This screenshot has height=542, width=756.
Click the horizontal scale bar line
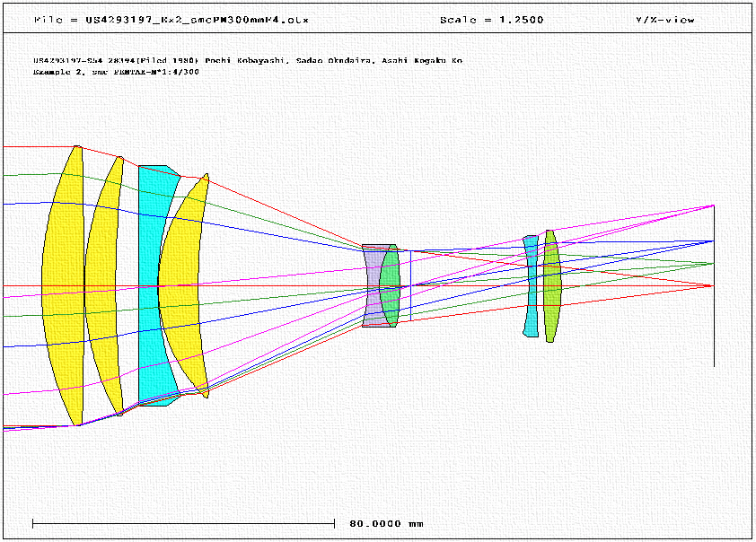coord(183,523)
